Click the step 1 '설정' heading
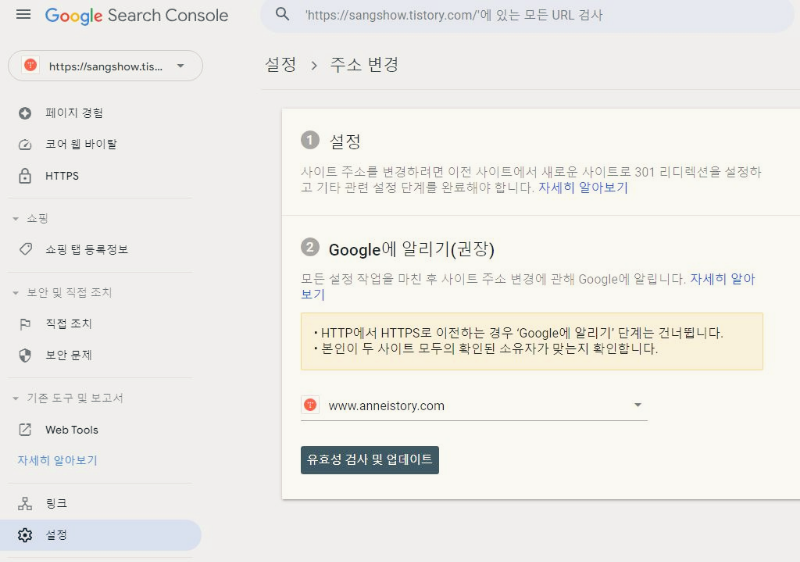800x562 pixels. (345, 141)
